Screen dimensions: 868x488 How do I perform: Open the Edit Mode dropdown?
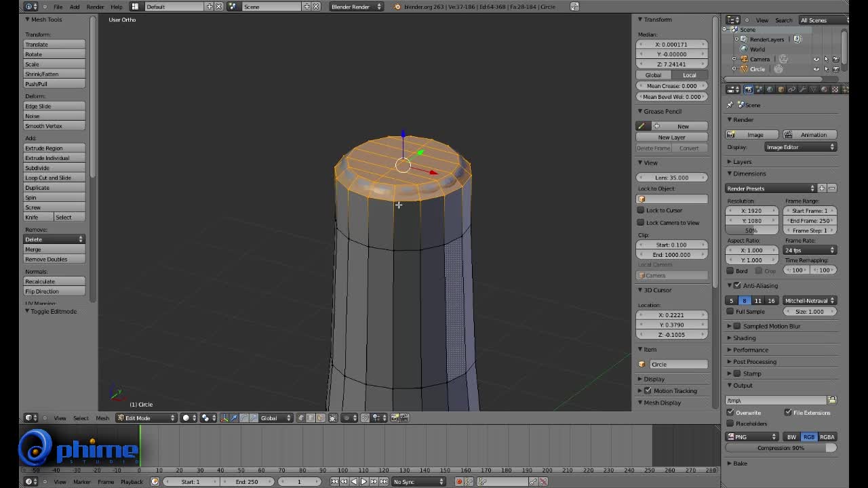click(146, 418)
